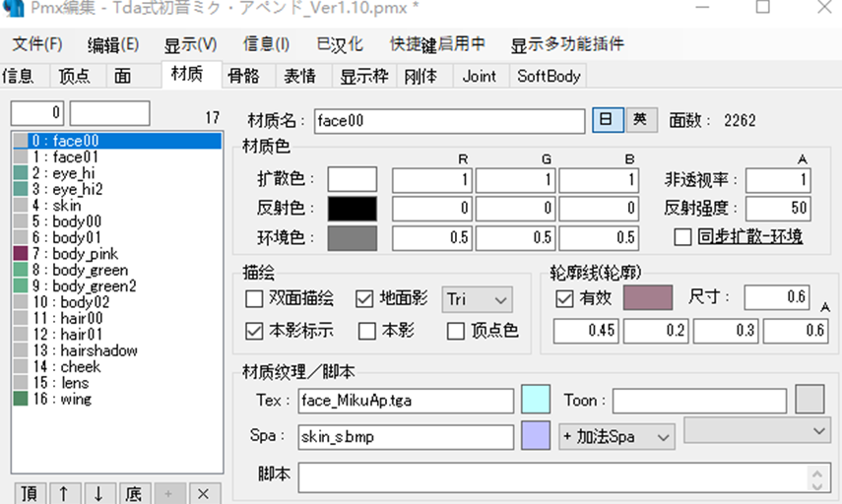
Task: Click the gray 环境色 ambient color swatch
Action: [353, 238]
